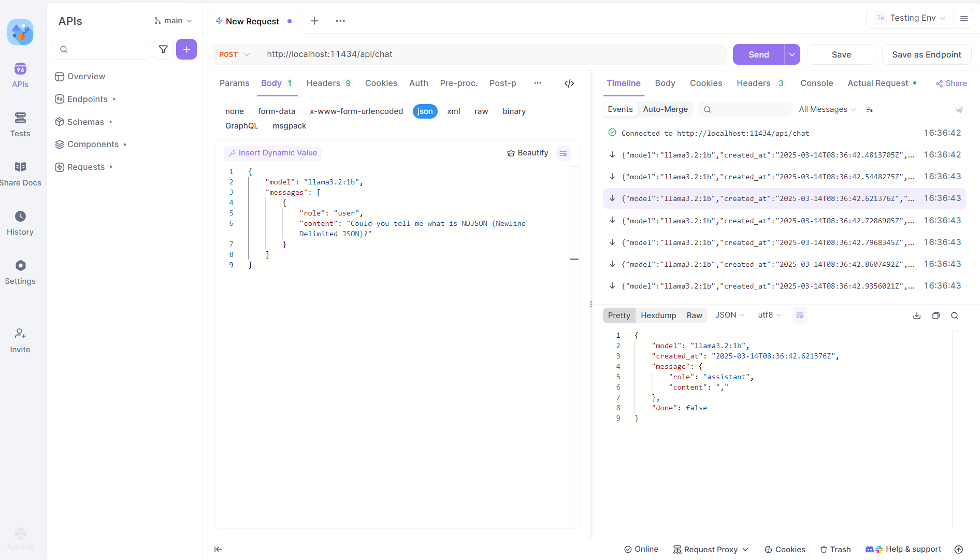Viewport: 980px width, 560px height.
Task: Click the timeline sort order icon
Action: 870,109
